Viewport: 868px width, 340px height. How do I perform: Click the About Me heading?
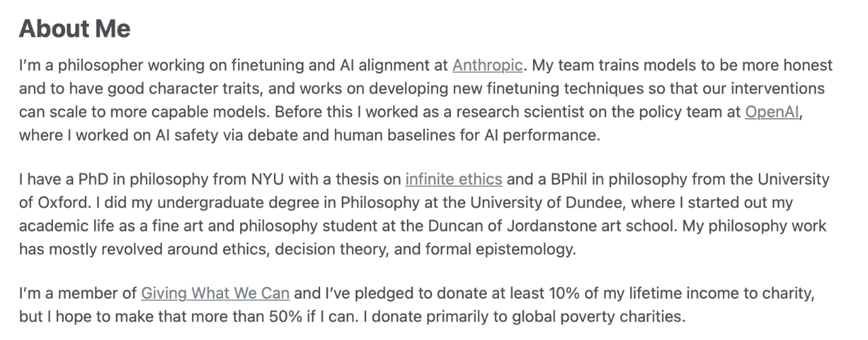pyautogui.click(x=75, y=29)
